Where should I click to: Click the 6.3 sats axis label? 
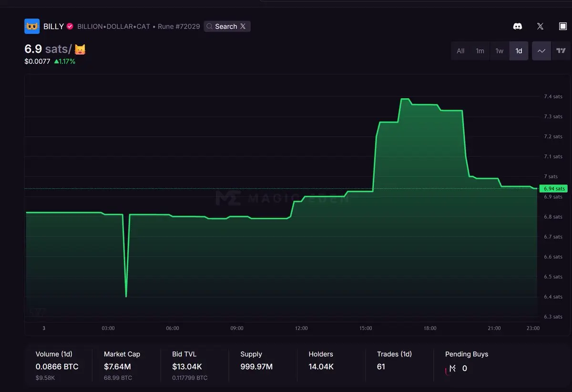553,317
